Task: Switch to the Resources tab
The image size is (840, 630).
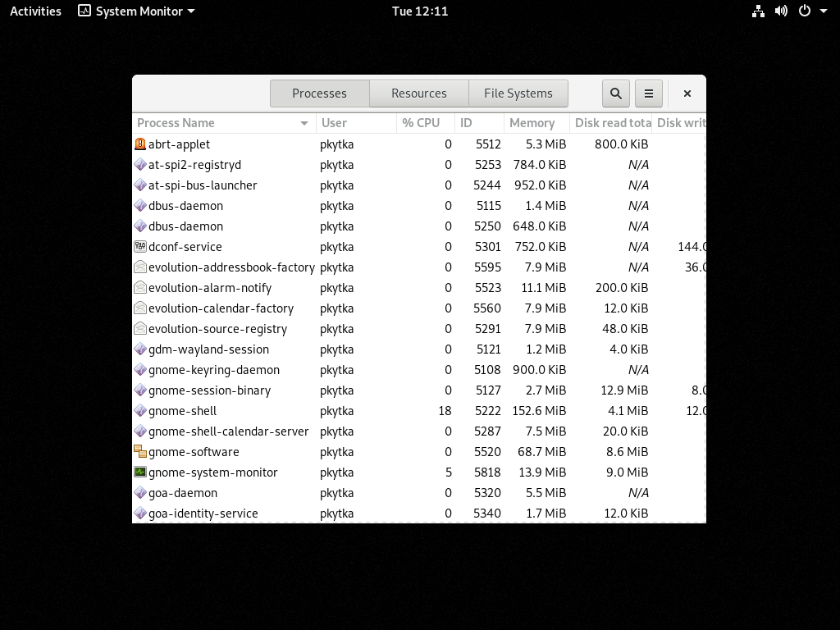Action: pyautogui.click(x=419, y=94)
